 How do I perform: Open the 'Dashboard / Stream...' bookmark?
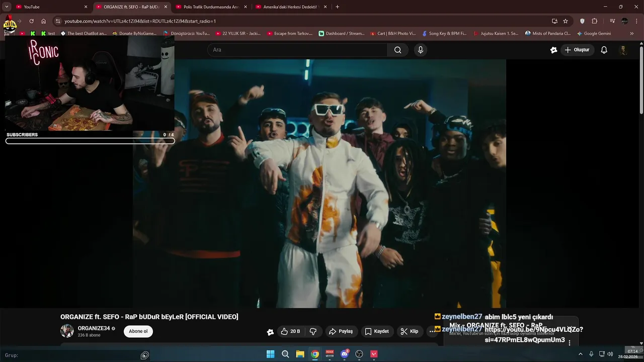coord(342,34)
